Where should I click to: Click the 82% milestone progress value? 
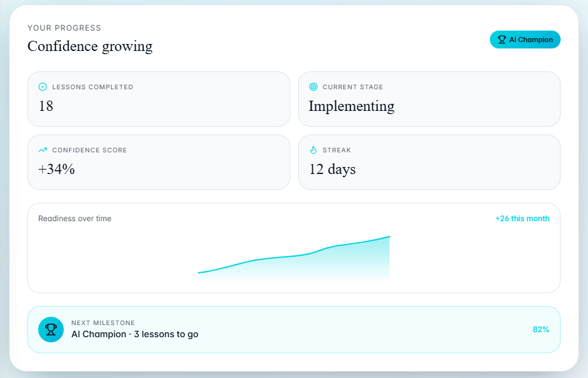[x=541, y=329]
